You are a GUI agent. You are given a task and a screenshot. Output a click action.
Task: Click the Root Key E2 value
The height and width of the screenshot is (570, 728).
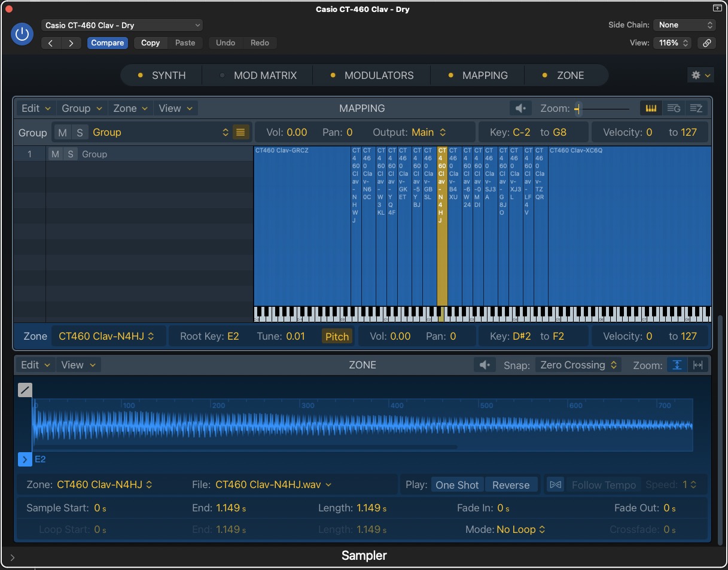tap(233, 336)
